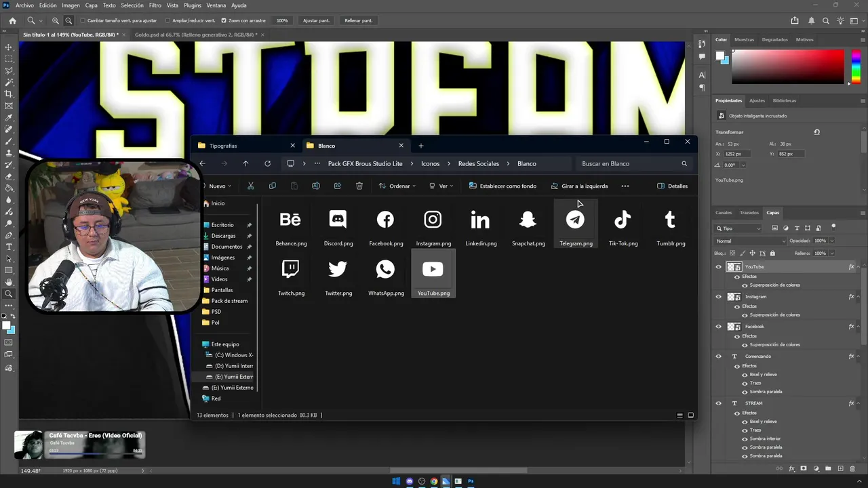Click the Cut scissors icon in Explorer
Image resolution: width=868 pixels, height=488 pixels.
point(251,186)
